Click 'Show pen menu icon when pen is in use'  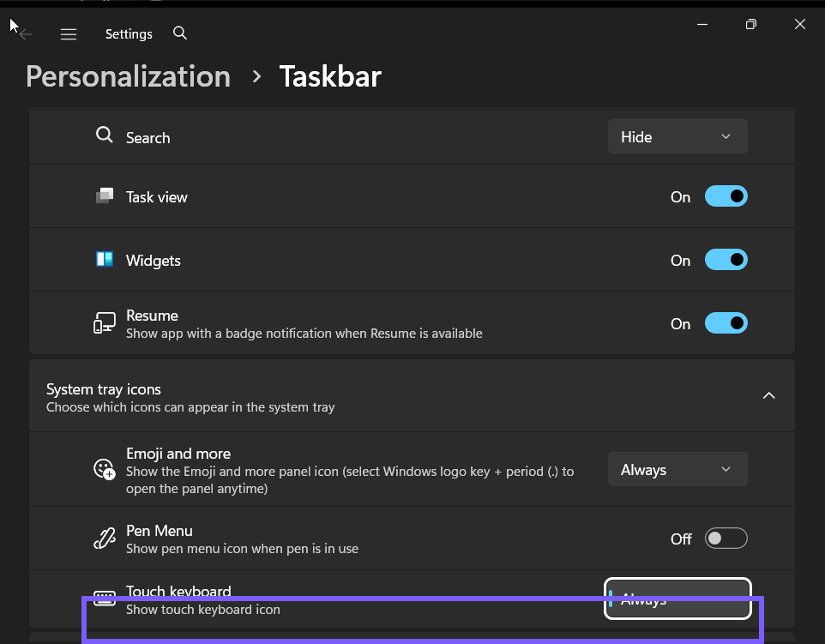pos(242,549)
